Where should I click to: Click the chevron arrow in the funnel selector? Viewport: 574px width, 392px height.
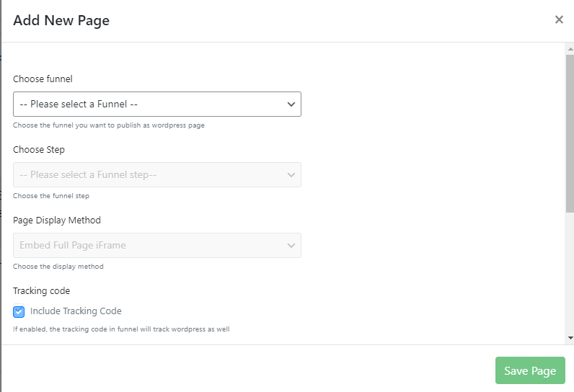tap(291, 104)
